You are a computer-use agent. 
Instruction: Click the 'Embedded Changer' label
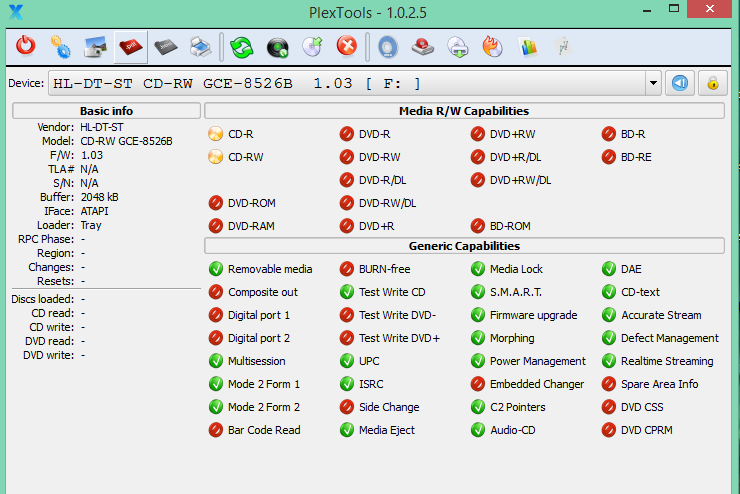click(x=537, y=384)
